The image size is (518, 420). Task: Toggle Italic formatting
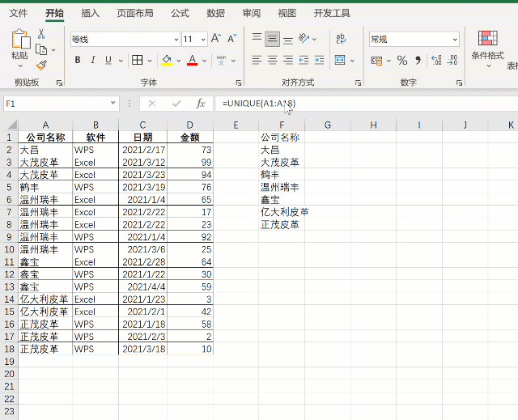94,60
